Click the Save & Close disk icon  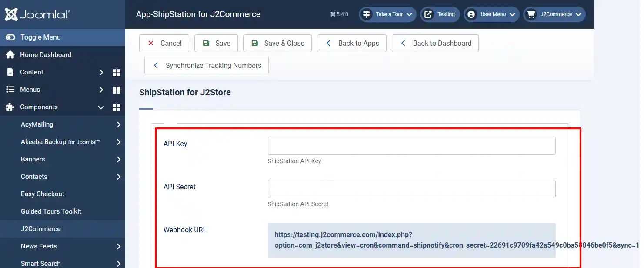(x=255, y=43)
